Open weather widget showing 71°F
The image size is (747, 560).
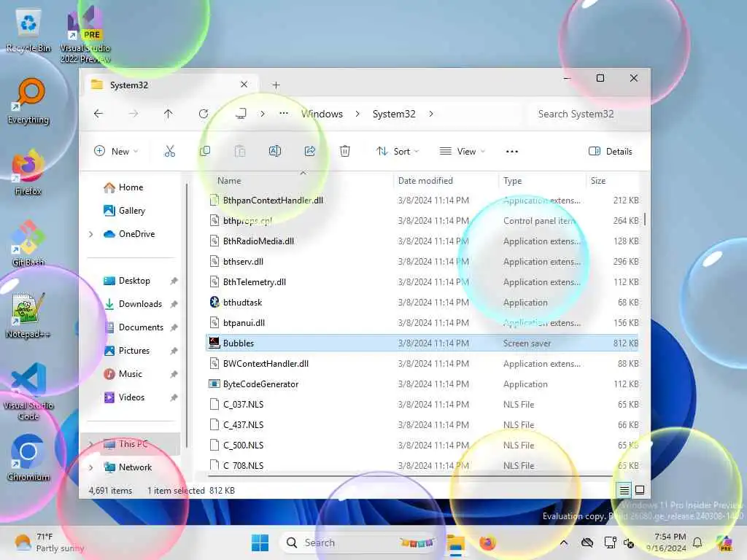(x=50, y=542)
